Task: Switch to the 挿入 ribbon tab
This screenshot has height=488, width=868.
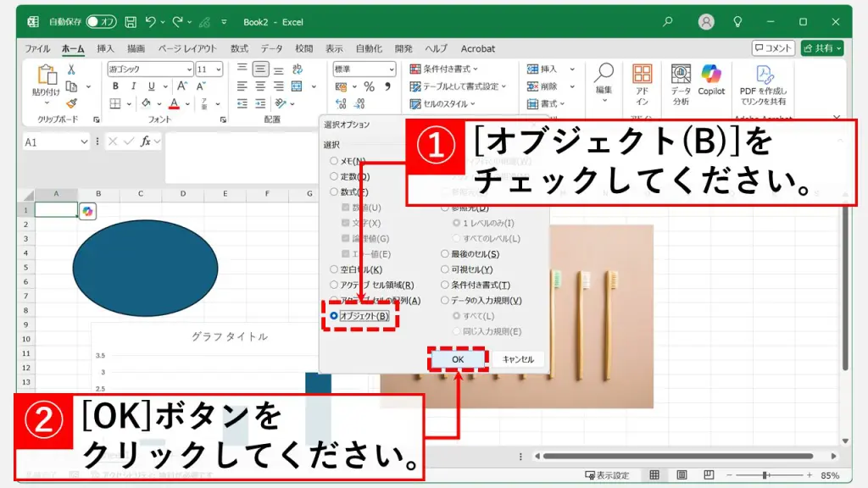Action: point(105,48)
